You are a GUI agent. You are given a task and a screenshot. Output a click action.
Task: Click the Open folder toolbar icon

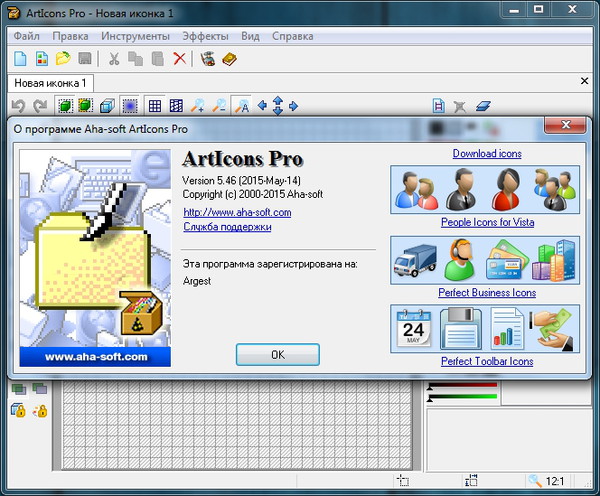tap(63, 59)
